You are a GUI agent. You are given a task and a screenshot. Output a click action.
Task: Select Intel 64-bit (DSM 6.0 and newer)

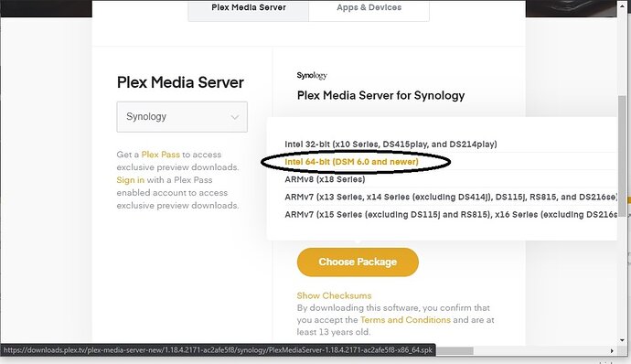[351, 162]
